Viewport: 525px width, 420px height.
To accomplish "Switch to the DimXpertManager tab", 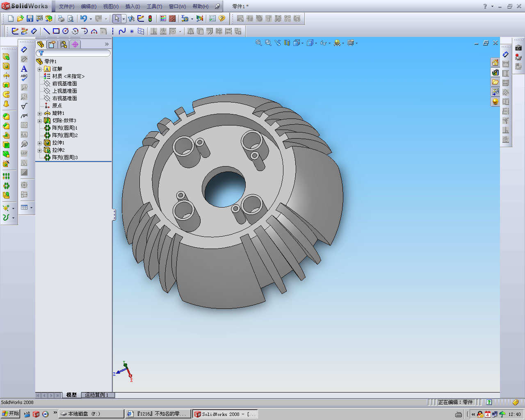I will [75, 44].
